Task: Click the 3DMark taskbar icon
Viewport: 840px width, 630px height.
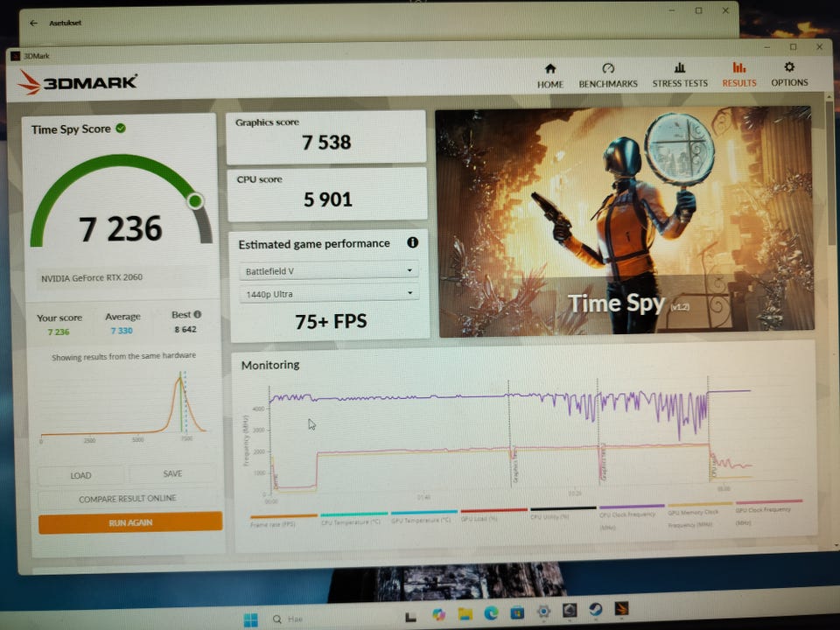Action: [x=621, y=609]
